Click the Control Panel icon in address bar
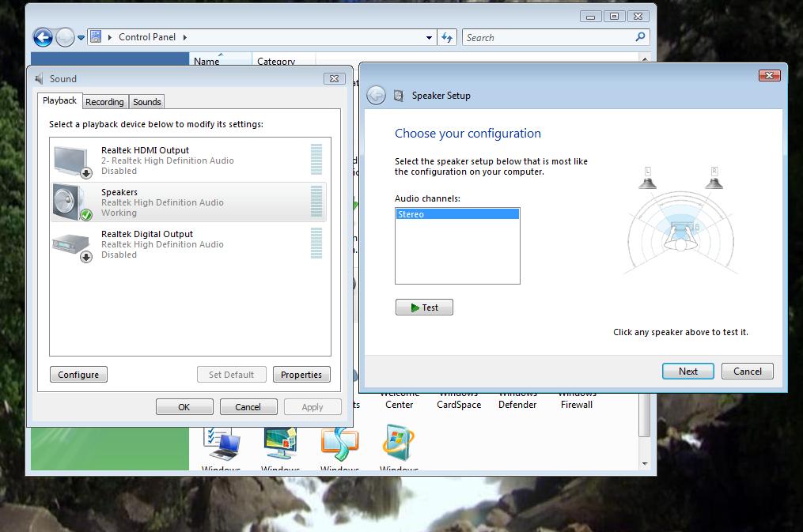The height and width of the screenshot is (532, 803). (x=96, y=37)
